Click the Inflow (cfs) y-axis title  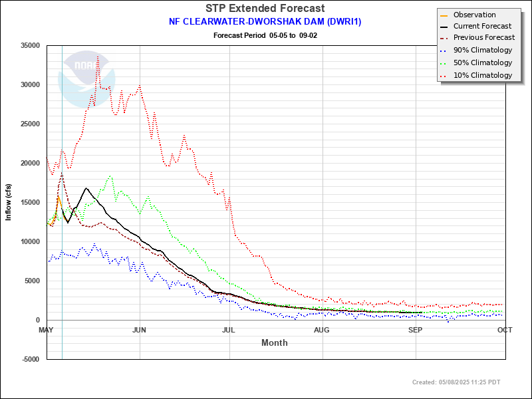click(9, 202)
